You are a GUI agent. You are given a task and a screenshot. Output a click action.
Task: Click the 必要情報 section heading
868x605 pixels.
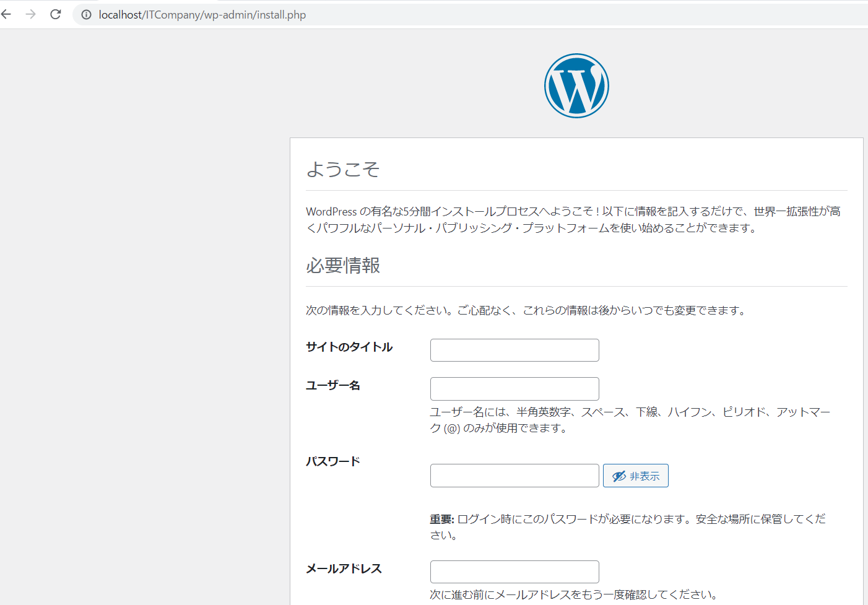click(343, 265)
